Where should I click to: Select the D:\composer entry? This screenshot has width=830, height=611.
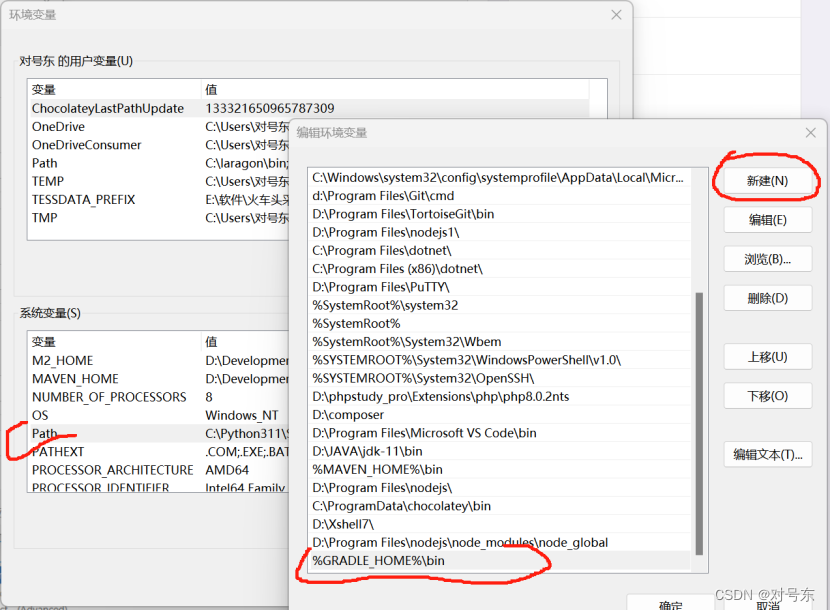499,415
